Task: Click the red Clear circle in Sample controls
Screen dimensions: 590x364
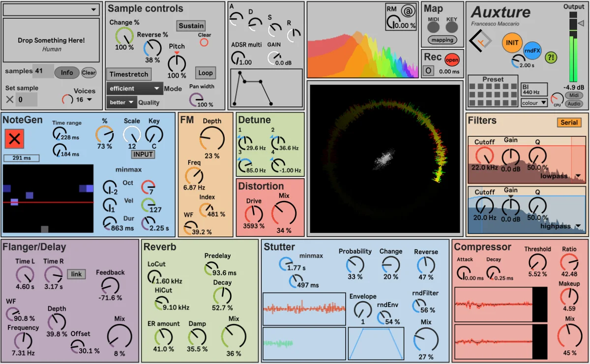Action: tap(204, 42)
